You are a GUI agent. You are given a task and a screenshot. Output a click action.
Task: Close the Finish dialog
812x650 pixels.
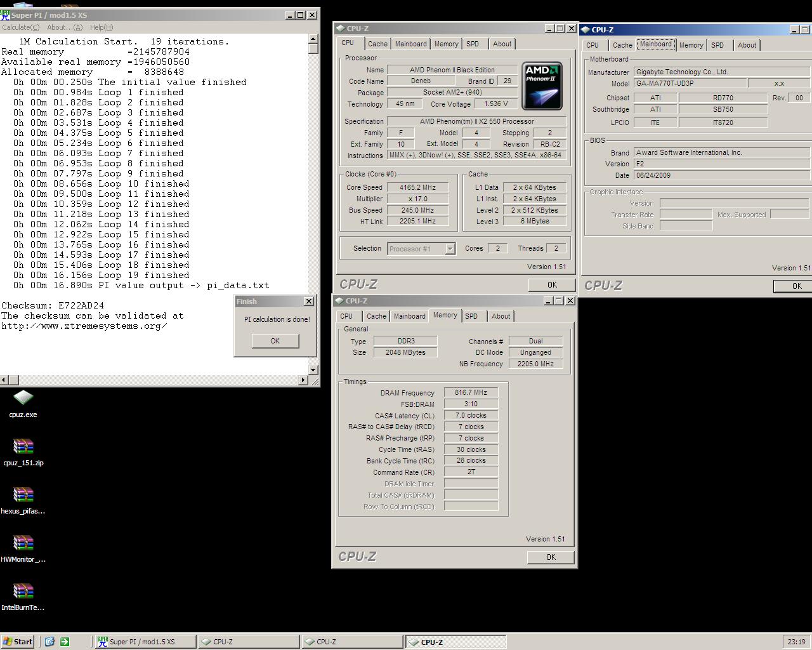pos(309,302)
